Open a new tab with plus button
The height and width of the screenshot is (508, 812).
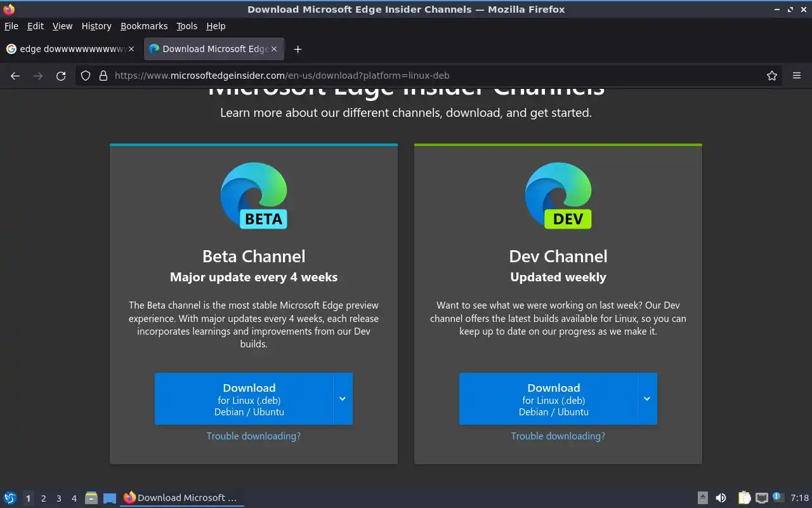click(298, 49)
